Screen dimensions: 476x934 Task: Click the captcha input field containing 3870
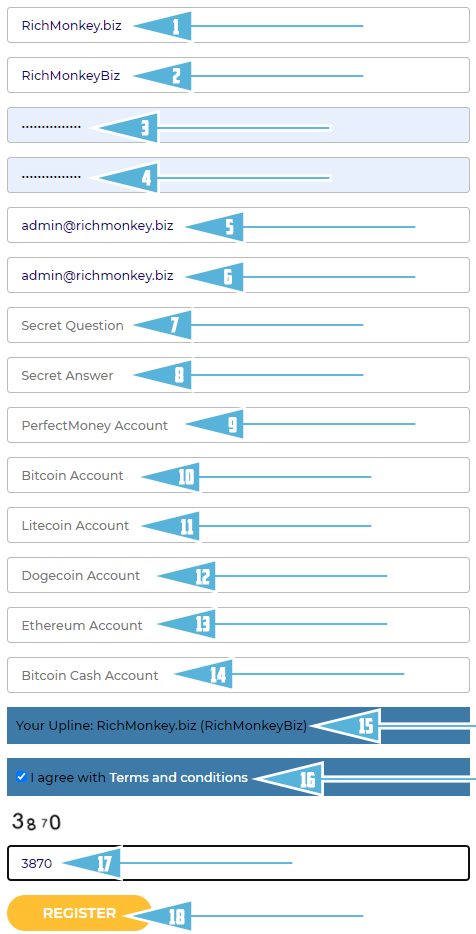tap(238, 863)
